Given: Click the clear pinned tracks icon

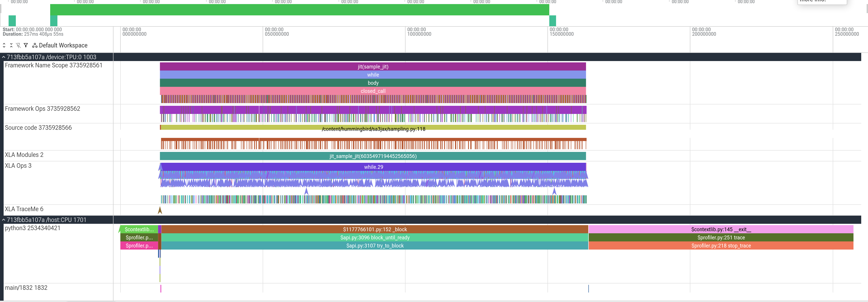Looking at the screenshot, I should [18, 45].
